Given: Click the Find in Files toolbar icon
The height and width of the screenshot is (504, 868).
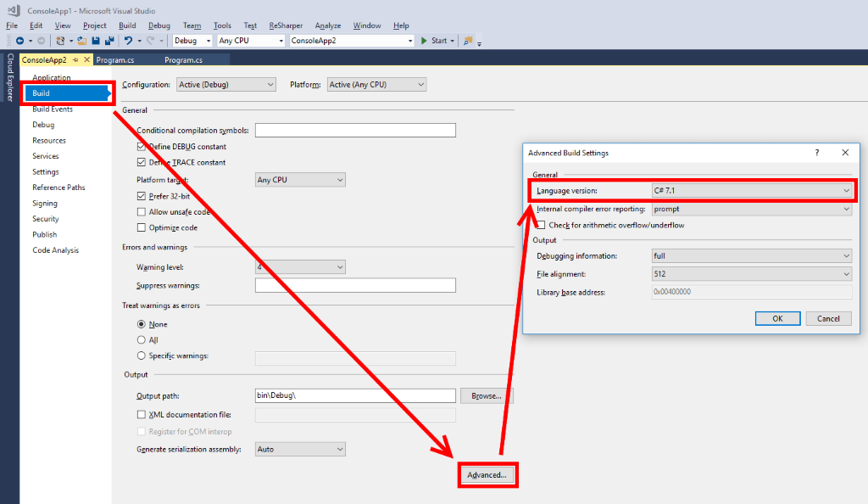Looking at the screenshot, I should click(467, 41).
